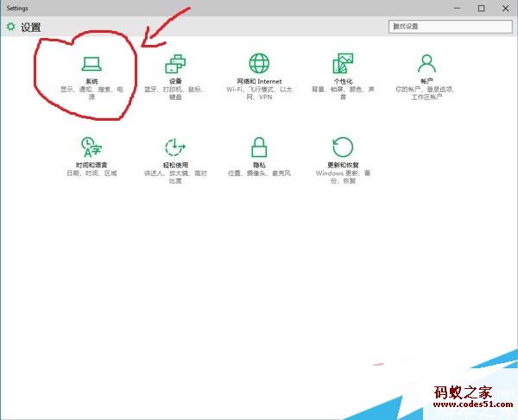Viewport: 518px width, 420px height.
Task: Open the System (系统) laptop icon
Action: [92, 64]
